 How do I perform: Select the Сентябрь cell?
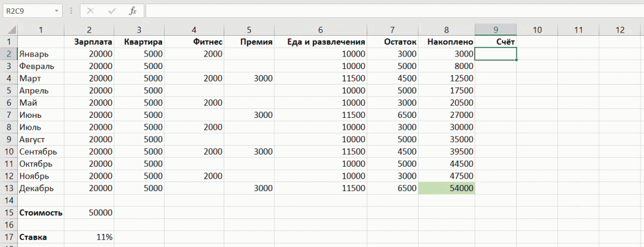pyautogui.click(x=41, y=152)
